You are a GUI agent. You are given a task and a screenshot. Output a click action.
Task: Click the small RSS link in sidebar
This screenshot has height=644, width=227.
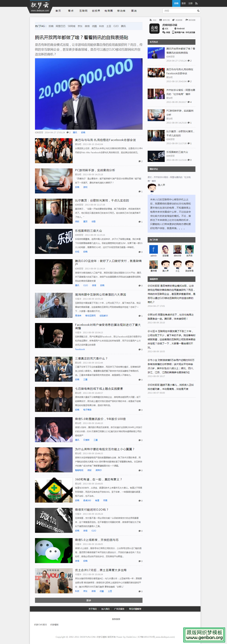pos(153,20)
